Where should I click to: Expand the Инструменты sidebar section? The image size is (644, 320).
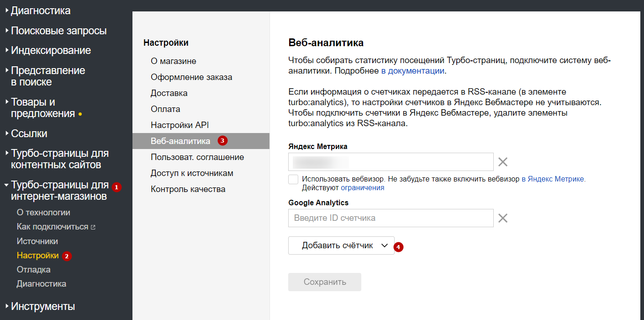pos(42,306)
